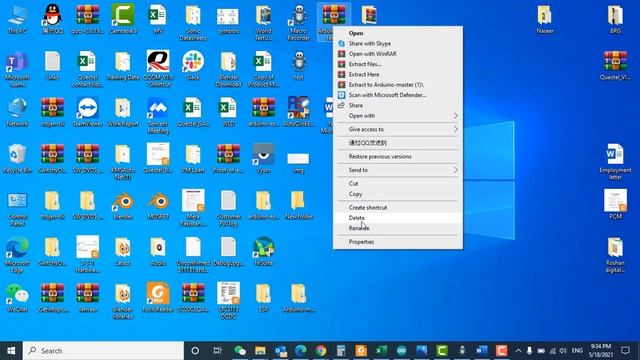Select the ESP folder icon

point(263,298)
